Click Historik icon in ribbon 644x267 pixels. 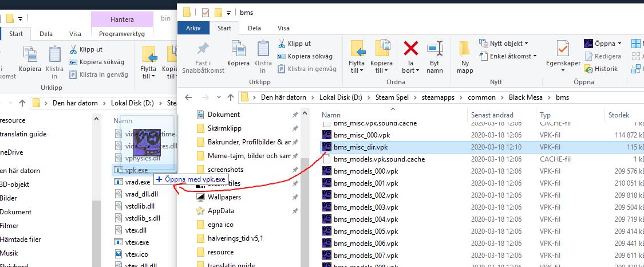588,69
